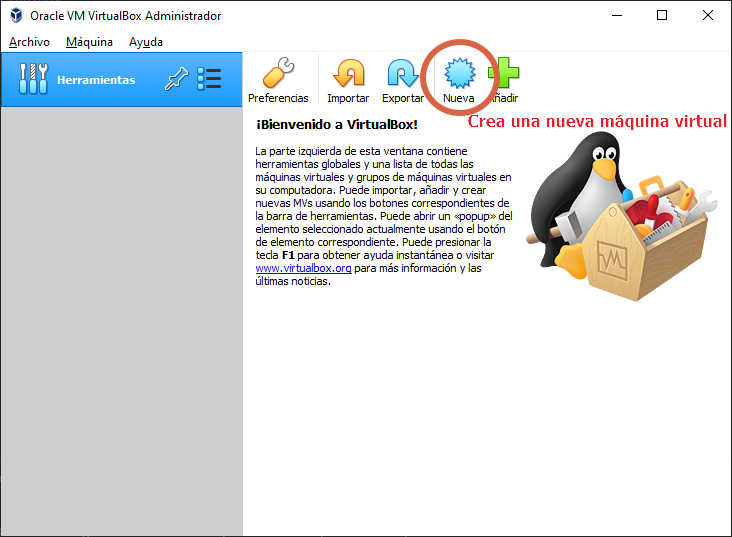Click the VirtualBox title bar icon
Viewport: 732px width, 537px height.
(x=15, y=16)
